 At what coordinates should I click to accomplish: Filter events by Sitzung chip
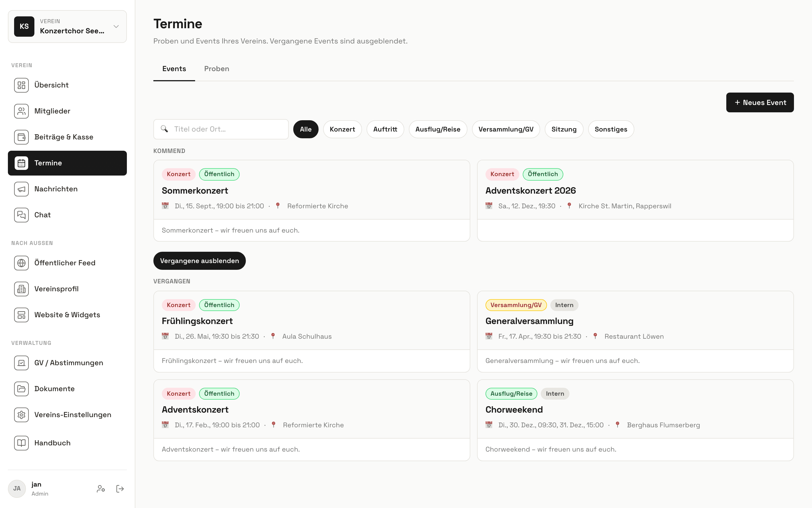(x=564, y=129)
